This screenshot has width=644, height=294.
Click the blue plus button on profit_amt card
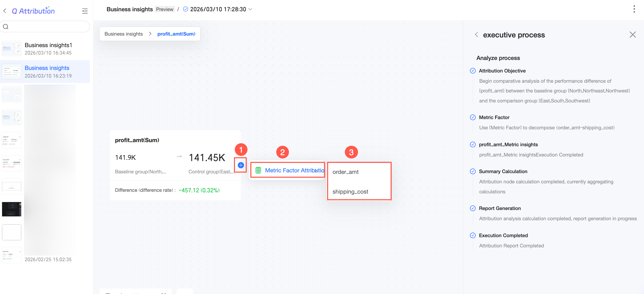click(x=241, y=165)
